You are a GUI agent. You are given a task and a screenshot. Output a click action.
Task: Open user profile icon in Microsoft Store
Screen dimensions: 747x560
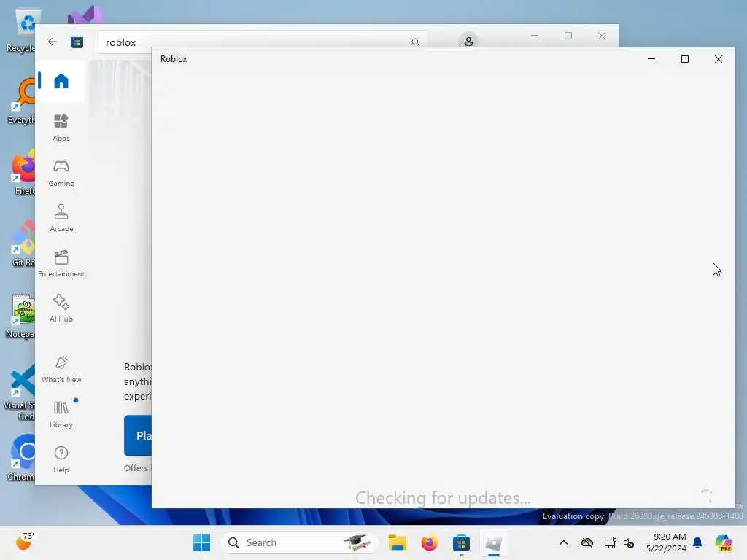[468, 42]
